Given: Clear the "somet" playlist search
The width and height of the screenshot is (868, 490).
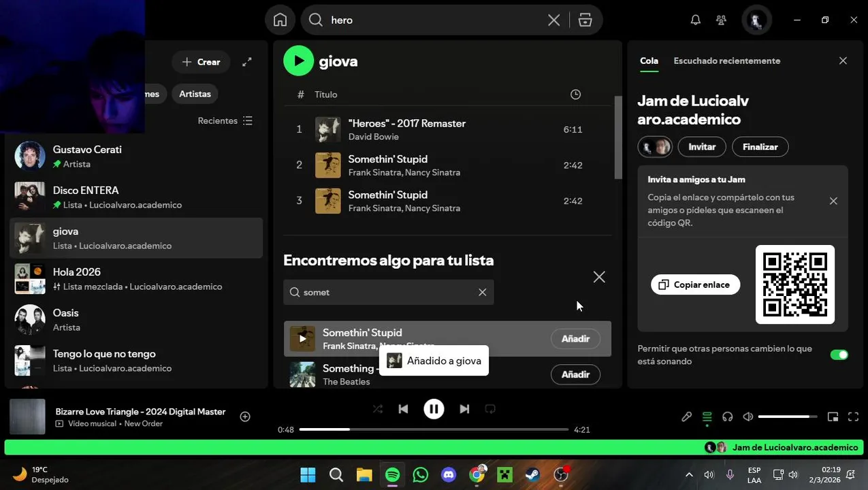Looking at the screenshot, I should [482, 292].
